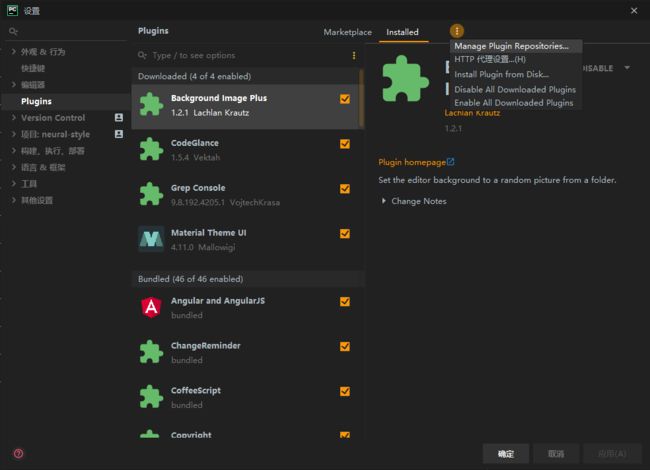Image resolution: width=650 pixels, height=470 pixels.
Task: Switch to the Installed tab
Action: point(403,32)
